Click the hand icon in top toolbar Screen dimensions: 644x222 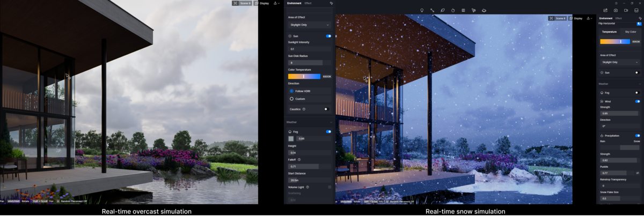pos(453,10)
